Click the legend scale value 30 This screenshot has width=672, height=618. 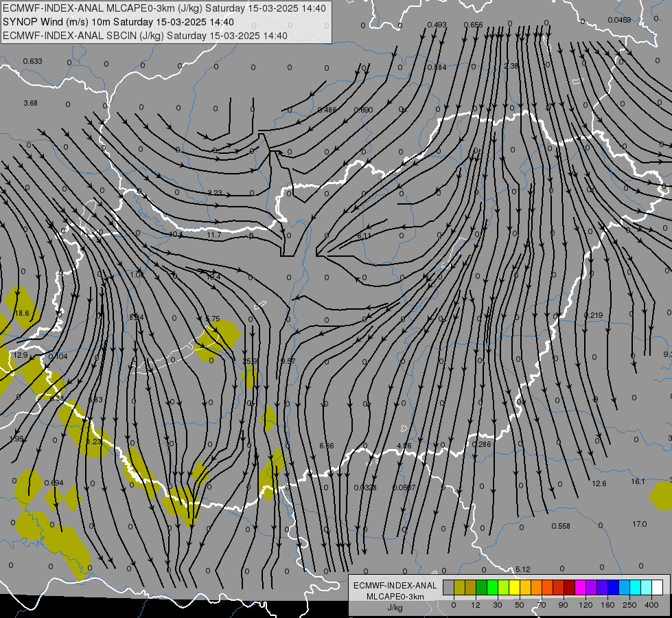click(x=498, y=605)
